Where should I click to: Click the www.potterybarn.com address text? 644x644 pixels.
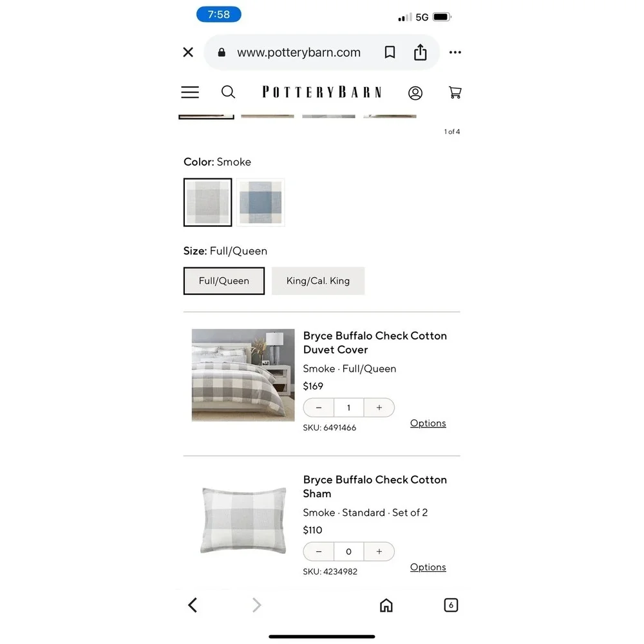point(299,52)
